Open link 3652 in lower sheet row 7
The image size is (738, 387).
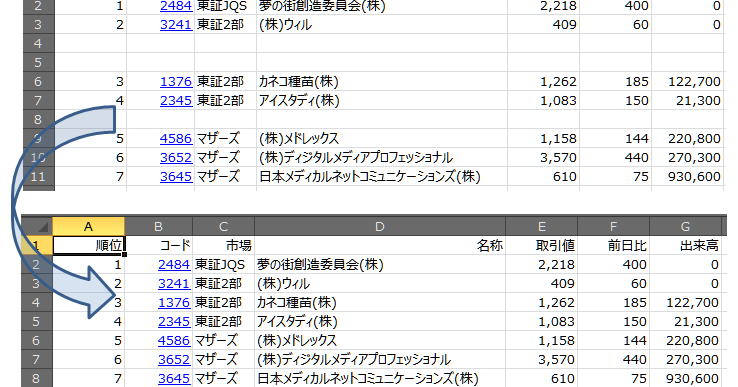coord(174,359)
